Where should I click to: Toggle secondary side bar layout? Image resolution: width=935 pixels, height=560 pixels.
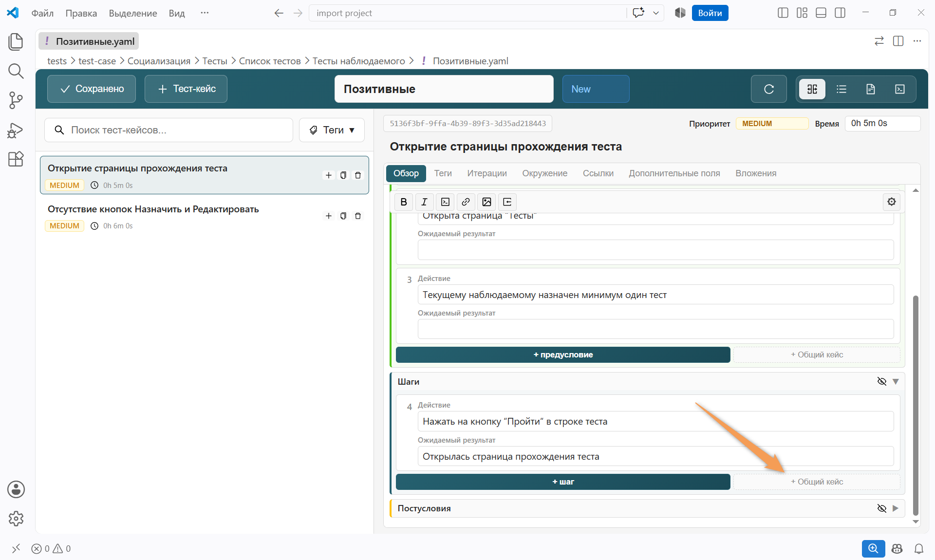[x=840, y=13]
